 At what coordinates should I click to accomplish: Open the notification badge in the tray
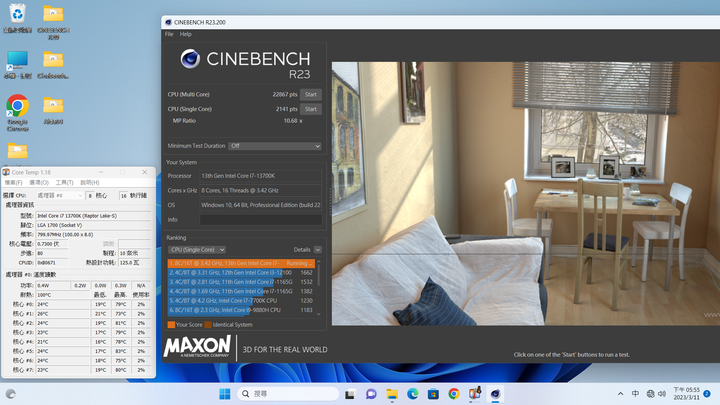point(707,394)
